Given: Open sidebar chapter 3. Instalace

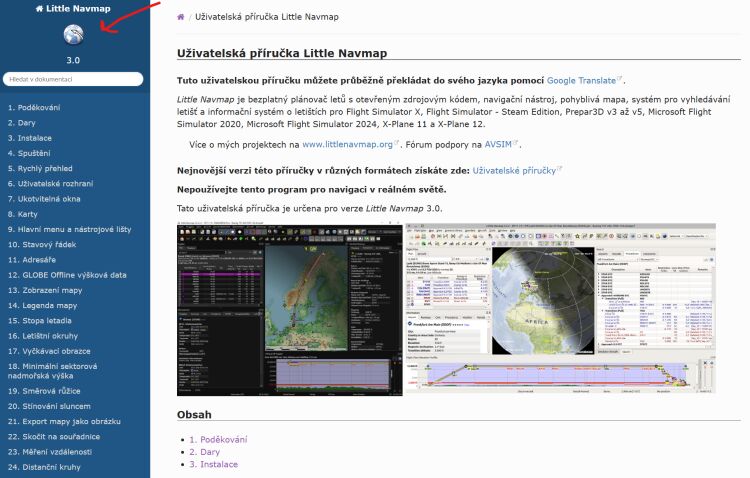Looking at the screenshot, I should (30, 138).
